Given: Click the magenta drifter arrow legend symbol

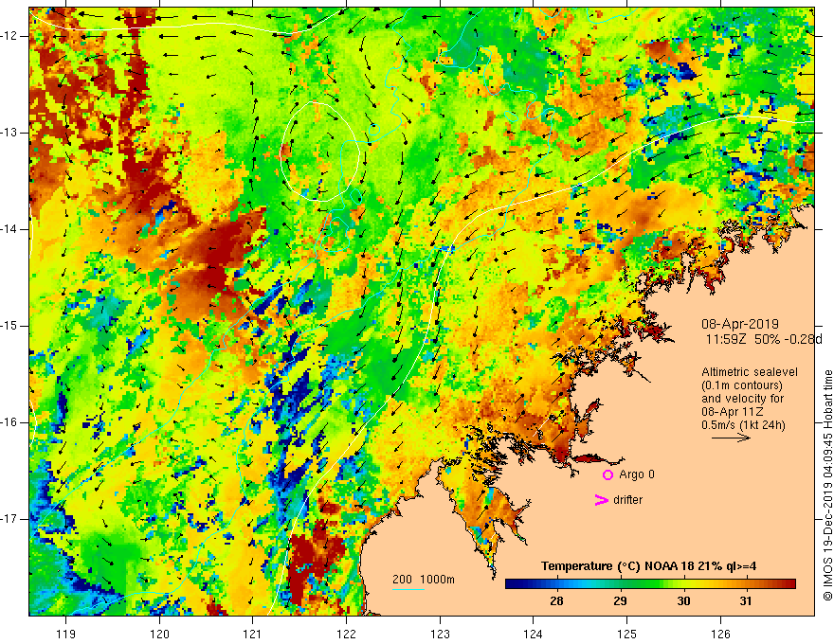Looking at the screenshot, I should coord(601,500).
